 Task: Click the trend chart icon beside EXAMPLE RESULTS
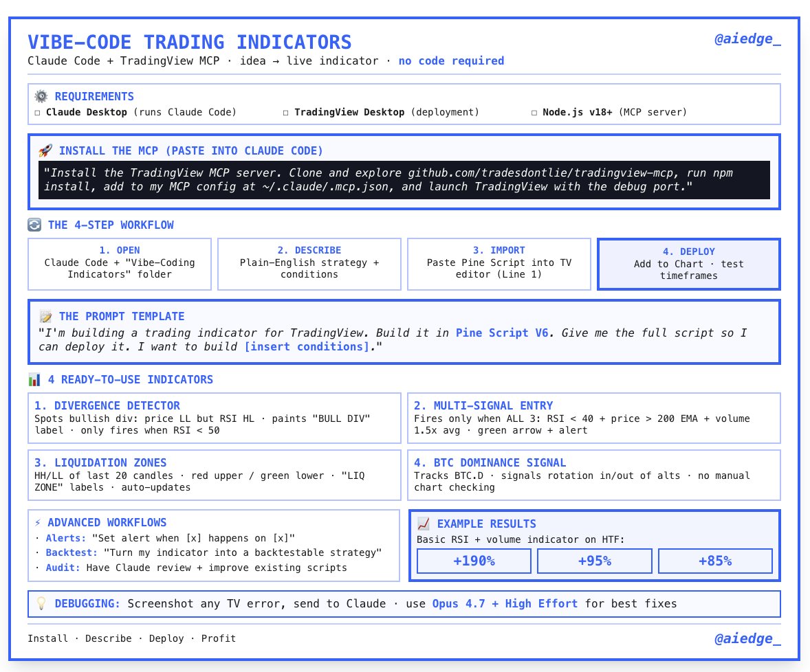(423, 524)
